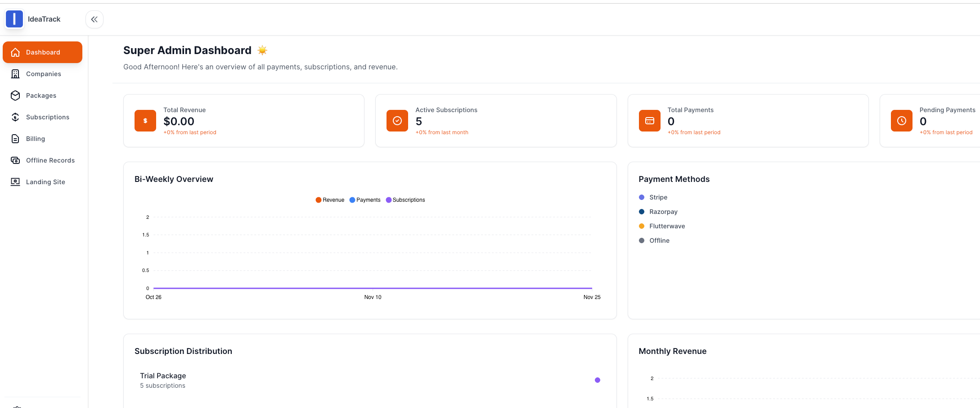980x408 pixels.
Task: Click the Pending Payments clock icon
Action: click(901, 121)
